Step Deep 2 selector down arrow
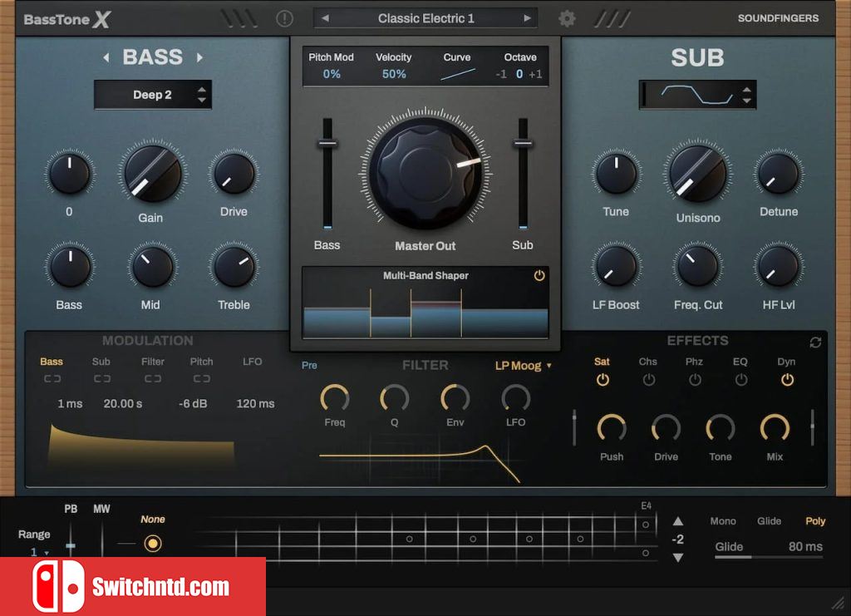The image size is (851, 616). 202,100
